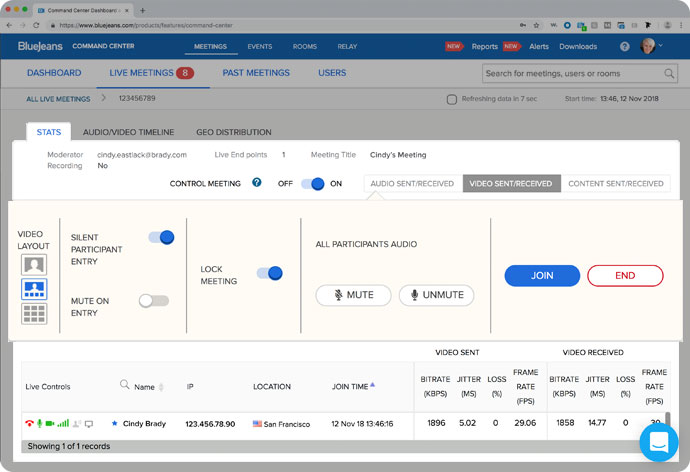Toggle the Control Meeting switch
This screenshot has height=472, width=690.
point(312,183)
